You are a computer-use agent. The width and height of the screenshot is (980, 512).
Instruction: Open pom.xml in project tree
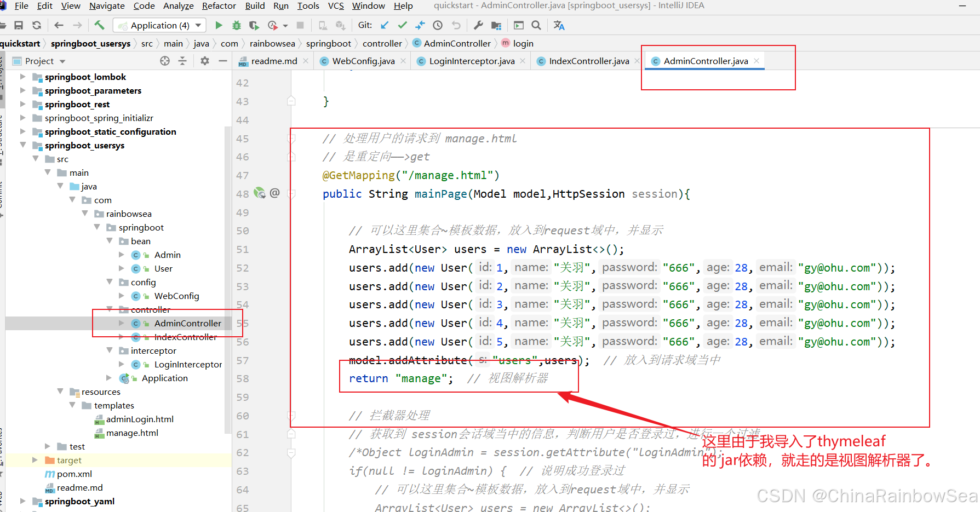click(74, 474)
